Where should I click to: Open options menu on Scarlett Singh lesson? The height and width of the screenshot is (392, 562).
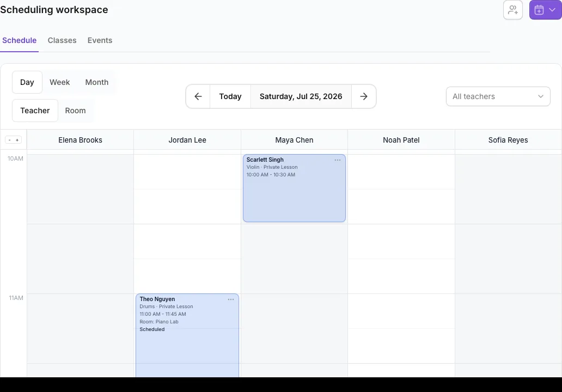click(x=338, y=160)
